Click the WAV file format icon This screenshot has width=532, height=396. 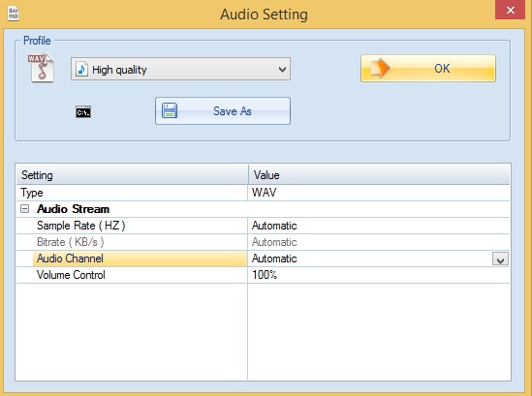[41, 68]
